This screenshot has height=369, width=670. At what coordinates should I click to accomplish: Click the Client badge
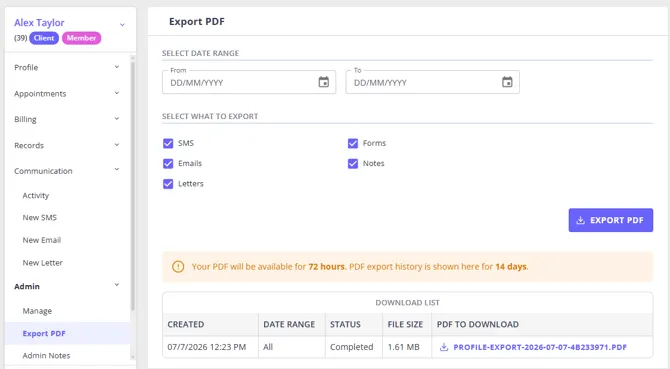[x=44, y=38]
